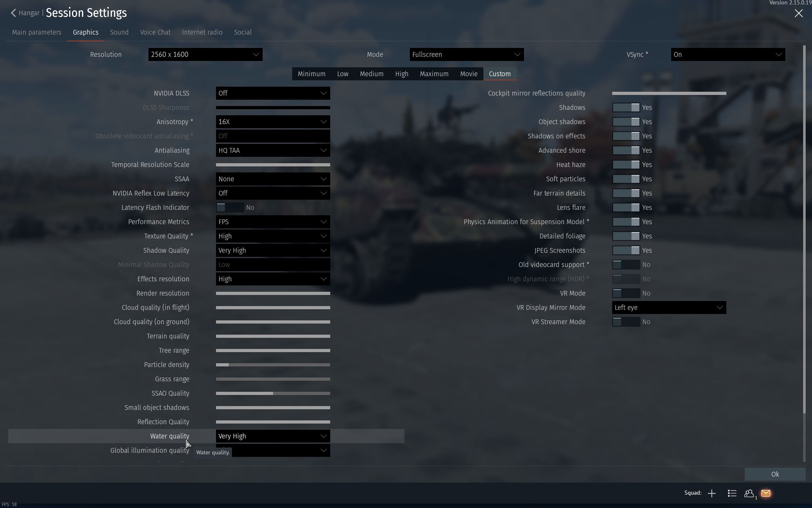Toggle Object shadows switch
Image resolution: width=812 pixels, height=508 pixels.
[626, 122]
